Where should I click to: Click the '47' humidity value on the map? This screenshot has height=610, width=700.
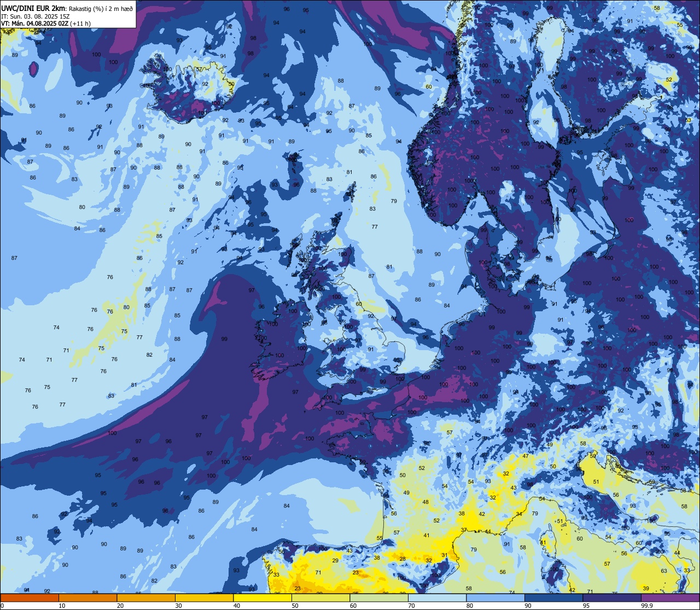tap(526, 456)
